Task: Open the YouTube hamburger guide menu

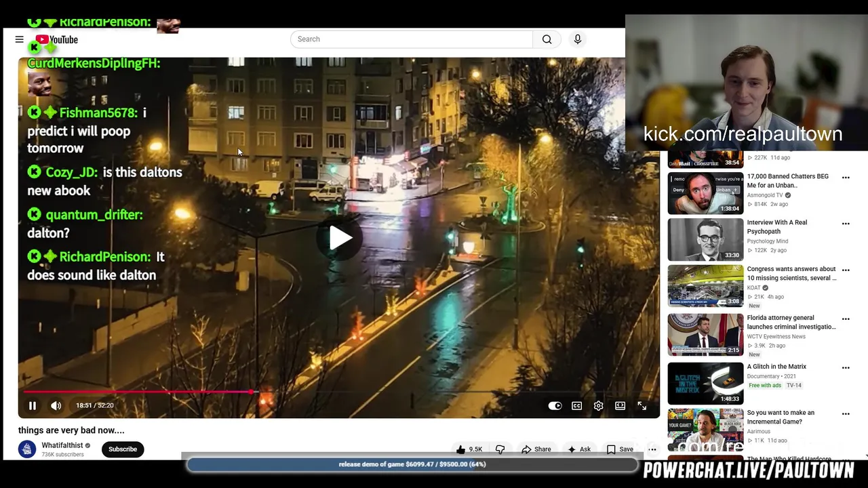Action: click(20, 39)
